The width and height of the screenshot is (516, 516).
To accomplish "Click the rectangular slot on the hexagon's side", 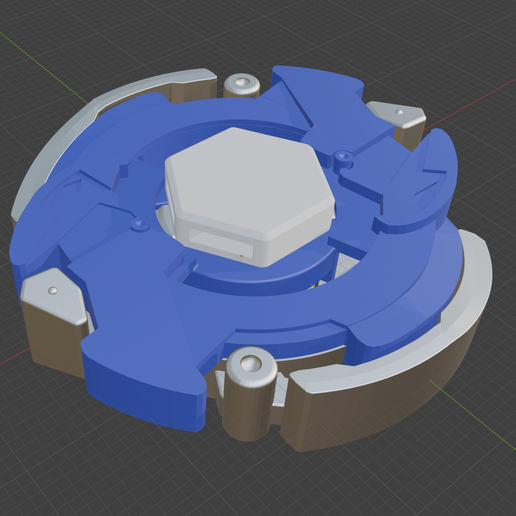I will click(221, 243).
